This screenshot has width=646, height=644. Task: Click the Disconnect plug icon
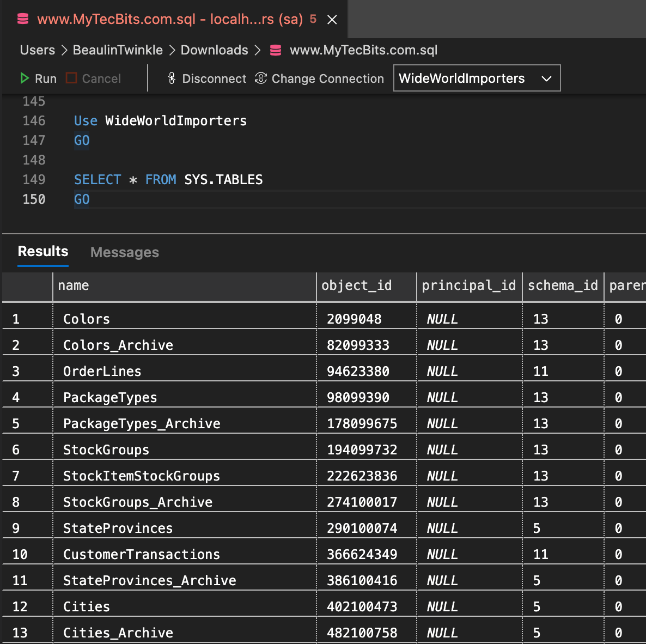point(171,78)
